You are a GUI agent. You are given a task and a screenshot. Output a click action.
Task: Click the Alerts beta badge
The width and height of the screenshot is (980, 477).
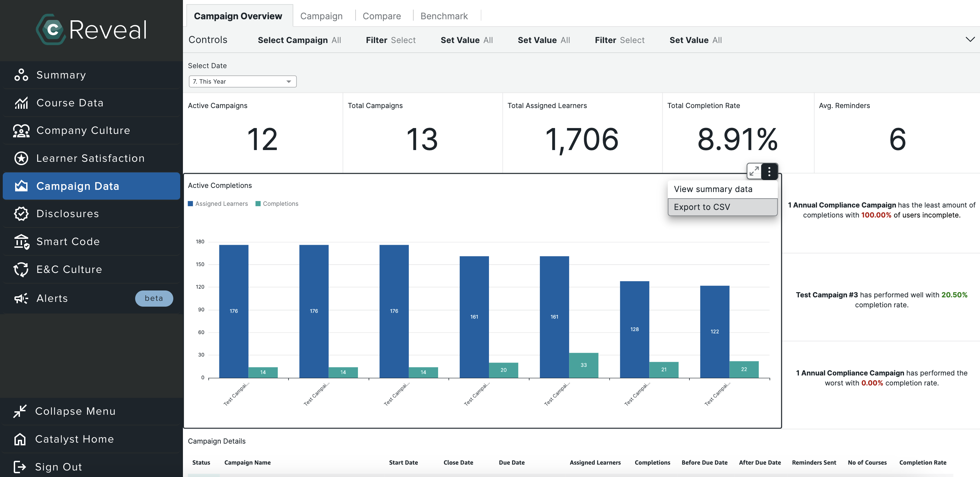[x=154, y=298]
